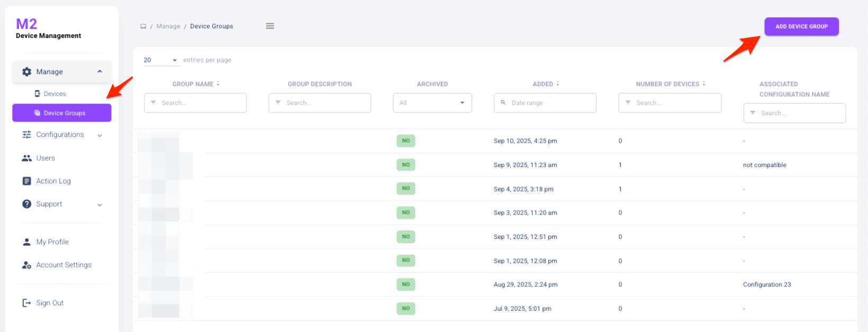
Task: Open the entries per page dropdown
Action: 161,60
